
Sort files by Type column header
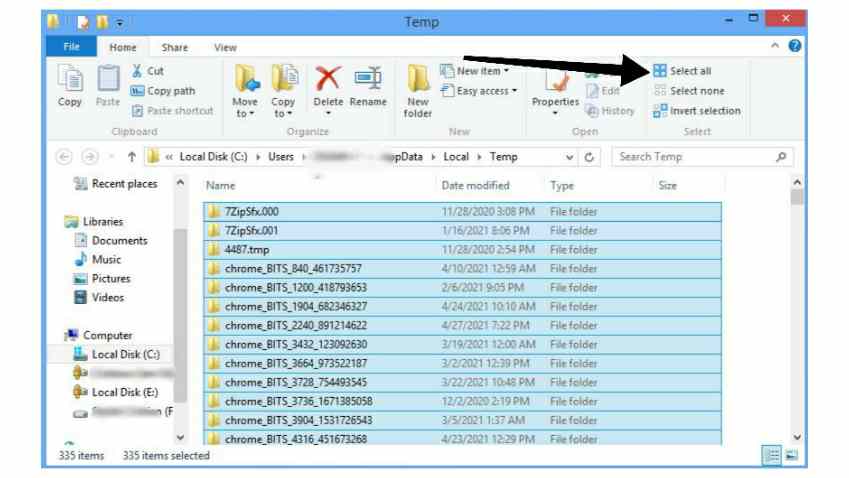pyautogui.click(x=561, y=186)
